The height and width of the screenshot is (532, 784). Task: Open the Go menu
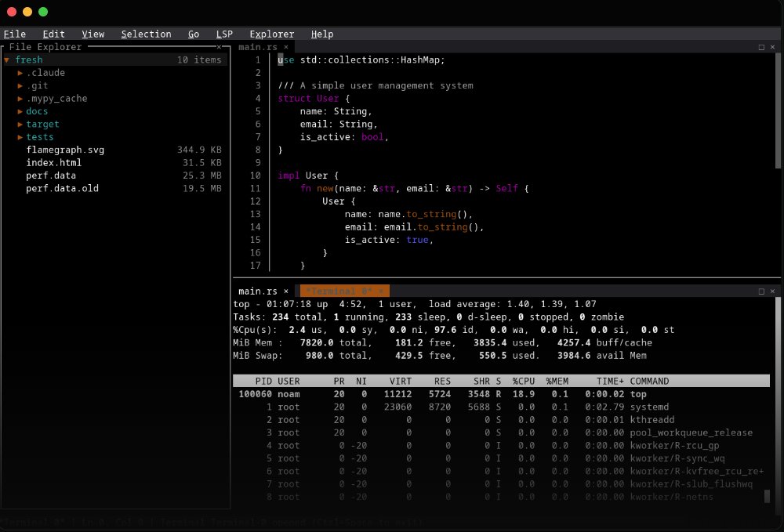coord(194,34)
